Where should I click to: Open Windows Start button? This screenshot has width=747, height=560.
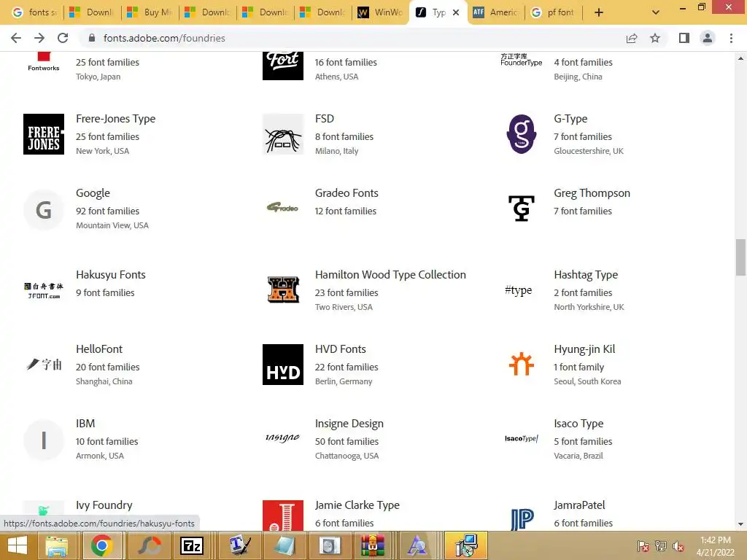pos(18,545)
